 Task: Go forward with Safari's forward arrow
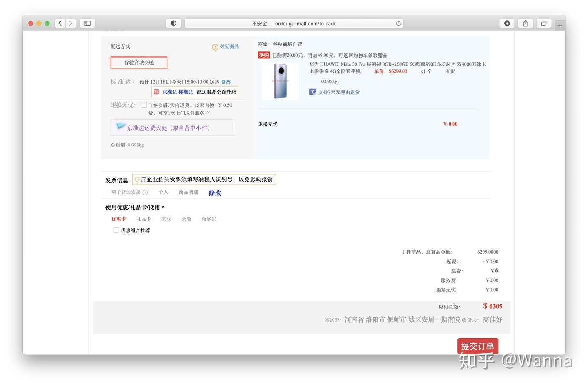[71, 23]
